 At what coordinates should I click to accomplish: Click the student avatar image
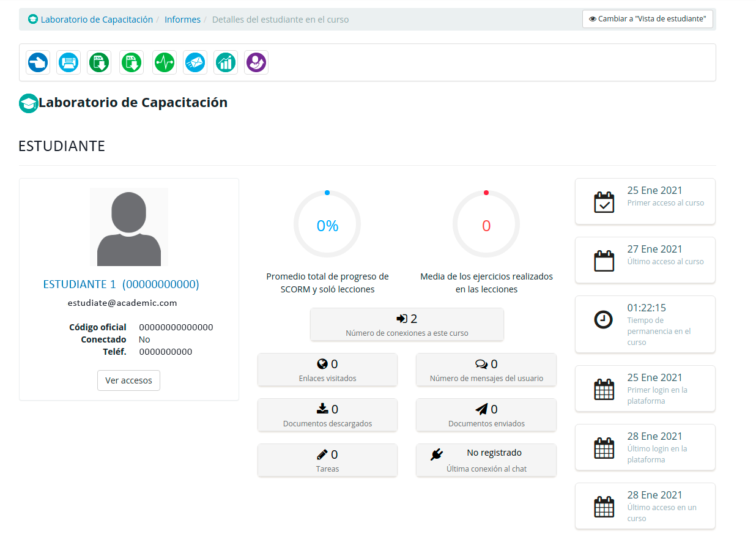[x=129, y=227]
